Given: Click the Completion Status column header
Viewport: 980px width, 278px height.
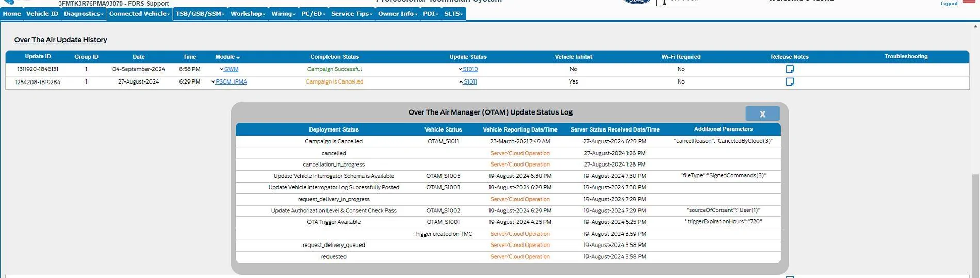Looking at the screenshot, I should click(334, 57).
